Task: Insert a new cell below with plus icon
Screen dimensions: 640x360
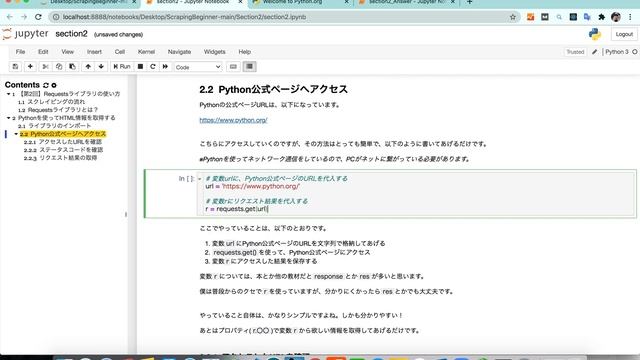Action: pos(30,67)
